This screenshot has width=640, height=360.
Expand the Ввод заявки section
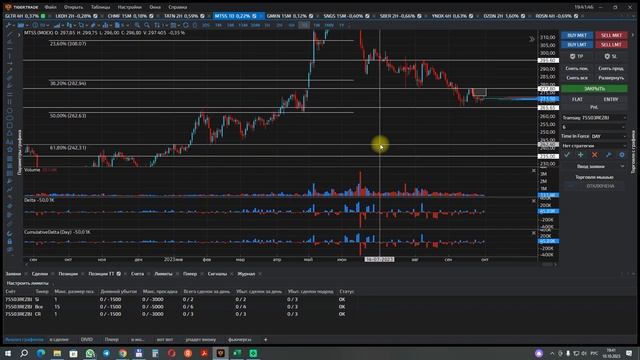click(594, 167)
